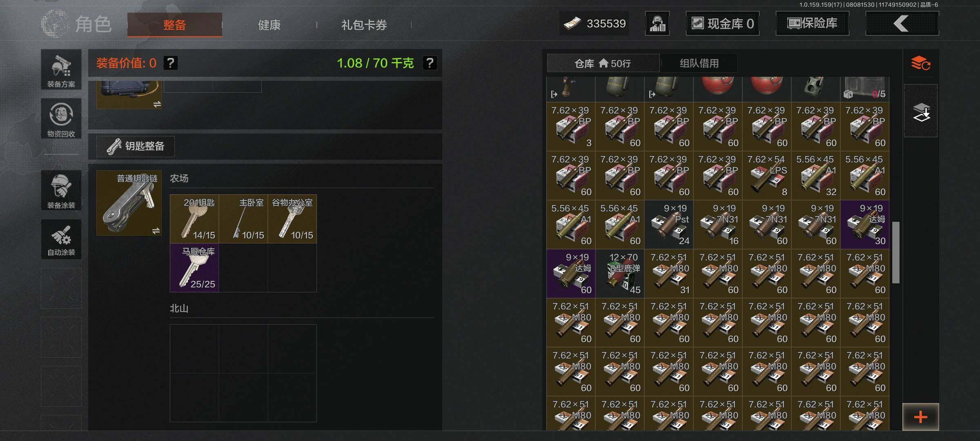Open the 礼包卡券 tab
Screen dimensions: 980x441
pyautogui.click(x=364, y=25)
